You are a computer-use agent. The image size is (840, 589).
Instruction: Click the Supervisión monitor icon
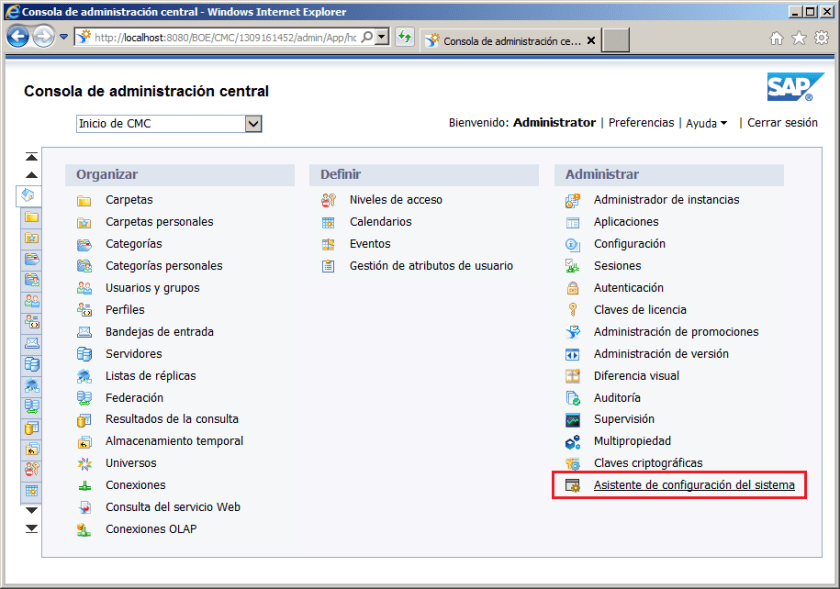coord(573,420)
